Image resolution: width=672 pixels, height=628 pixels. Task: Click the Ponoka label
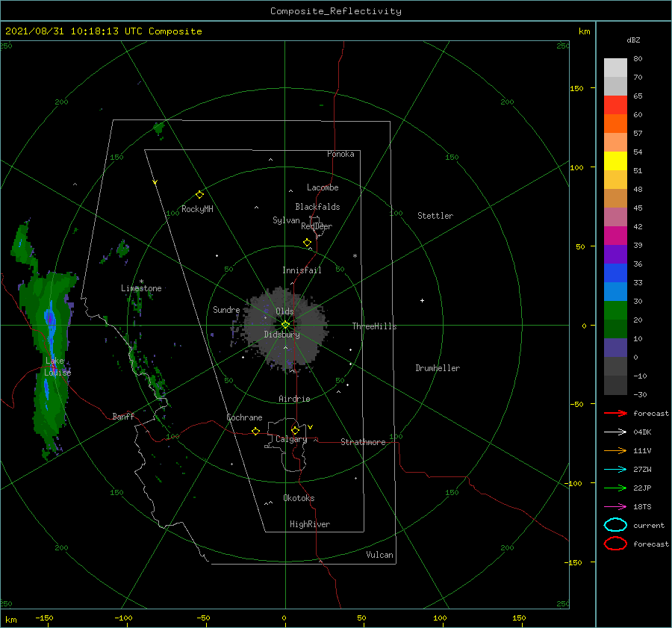click(x=340, y=154)
